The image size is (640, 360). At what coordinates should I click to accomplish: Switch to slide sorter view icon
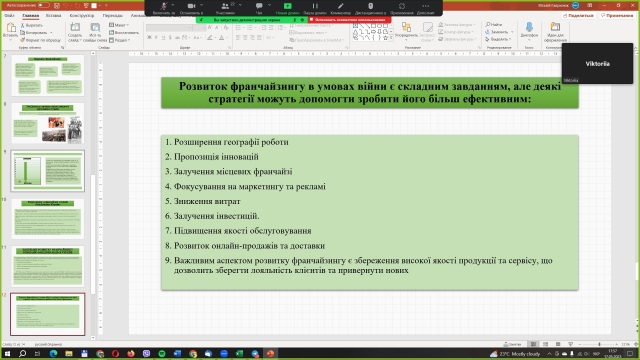coord(545,344)
